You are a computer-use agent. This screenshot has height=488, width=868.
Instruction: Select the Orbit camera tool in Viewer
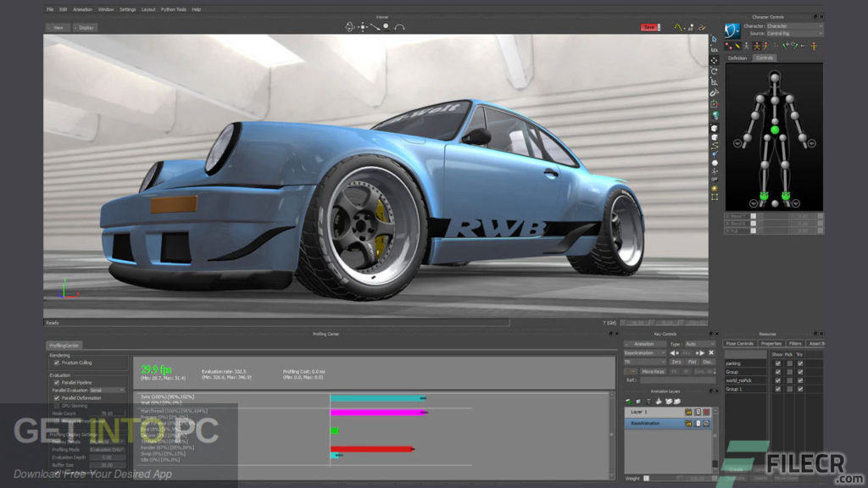tap(349, 26)
